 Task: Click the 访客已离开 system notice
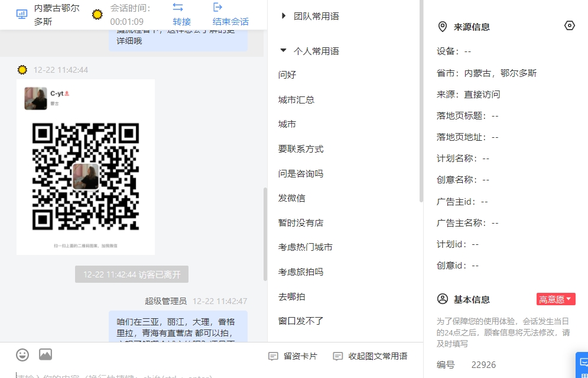[x=132, y=274]
